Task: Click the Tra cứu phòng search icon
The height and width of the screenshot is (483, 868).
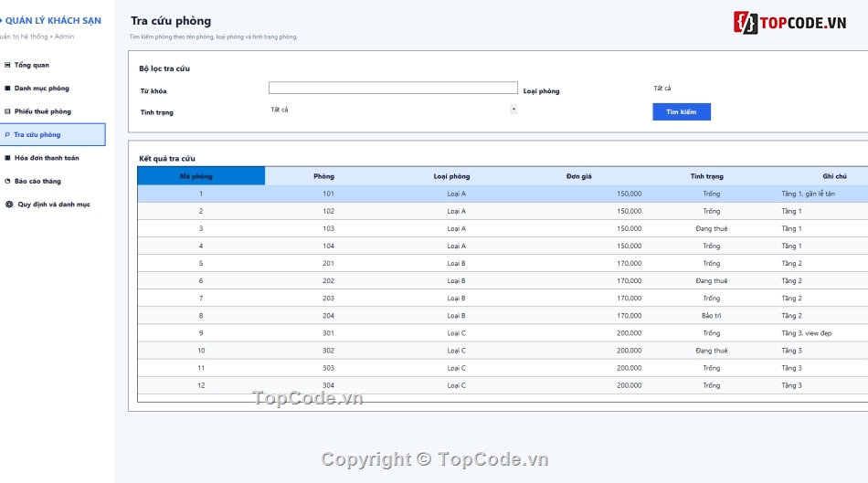Action: [x=7, y=134]
